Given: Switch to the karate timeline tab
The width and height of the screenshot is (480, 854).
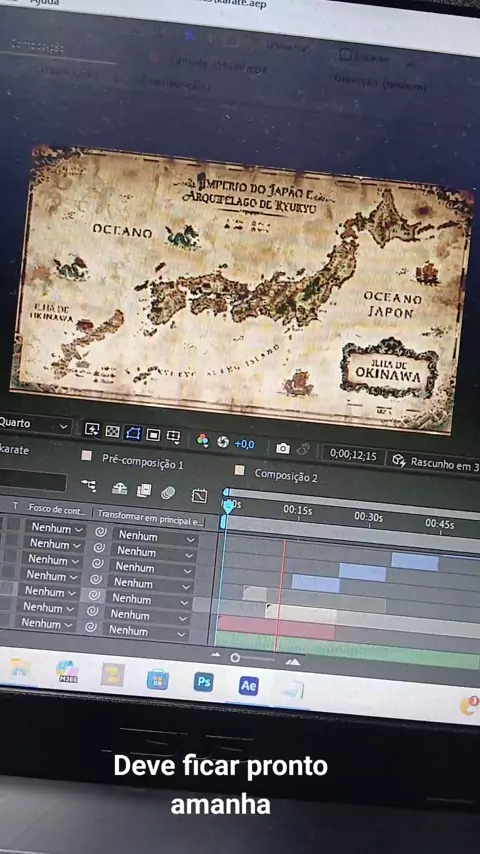Looking at the screenshot, I should click(14, 450).
